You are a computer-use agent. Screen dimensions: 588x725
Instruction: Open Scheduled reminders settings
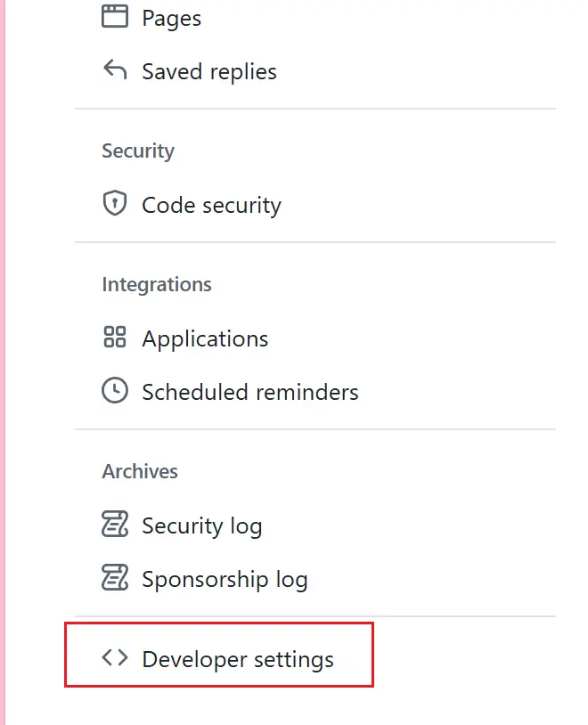249,392
